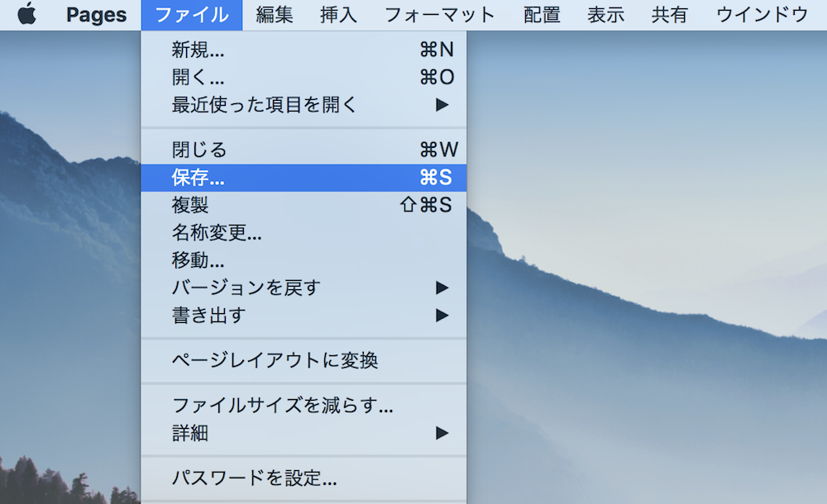
Task: Choose 名称変更... menu entry
Action: click(304, 232)
